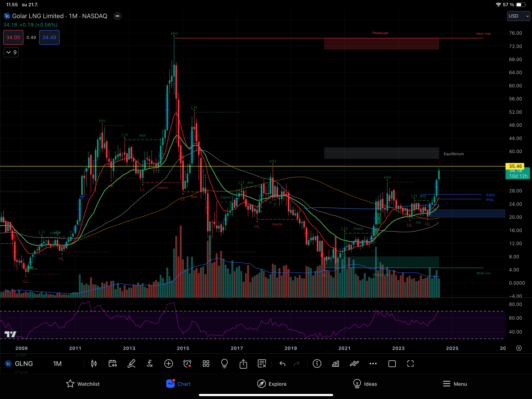Open the GLNG symbol search
Image resolution: width=532 pixels, height=399 pixels.
point(24,364)
